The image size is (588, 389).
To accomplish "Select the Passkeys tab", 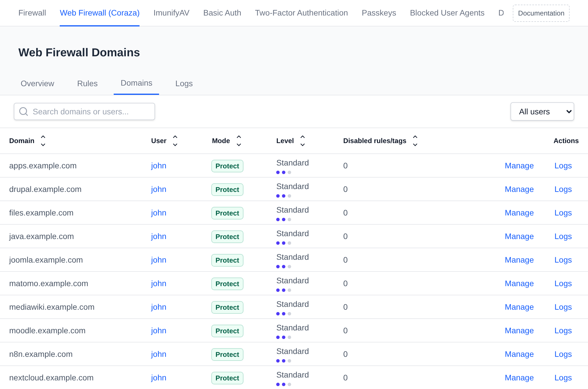I will point(379,13).
